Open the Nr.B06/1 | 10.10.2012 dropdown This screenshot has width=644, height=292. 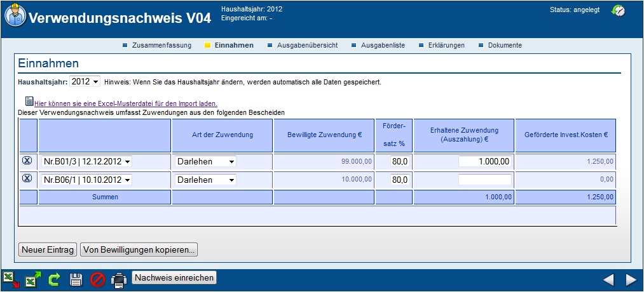86,180
